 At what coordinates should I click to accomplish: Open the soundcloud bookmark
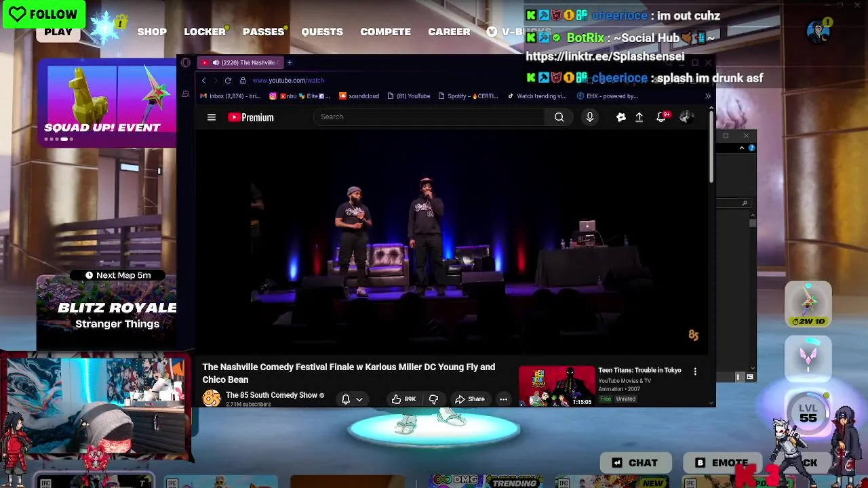click(x=359, y=96)
